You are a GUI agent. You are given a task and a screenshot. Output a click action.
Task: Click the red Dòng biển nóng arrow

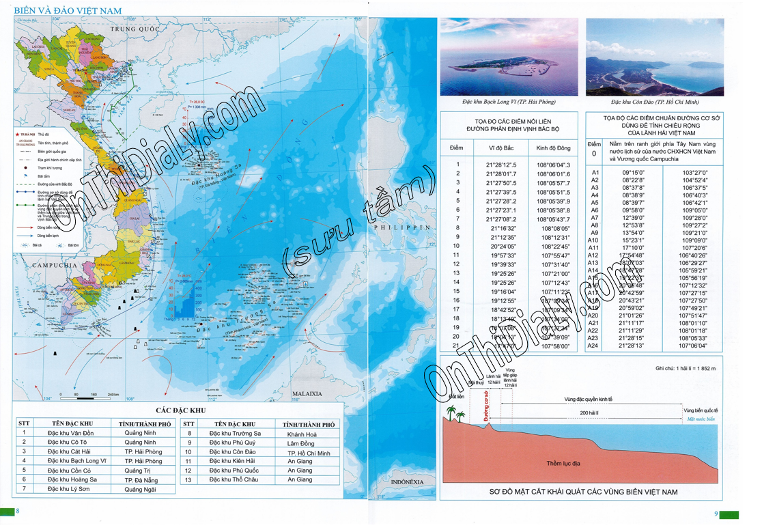click(x=25, y=227)
